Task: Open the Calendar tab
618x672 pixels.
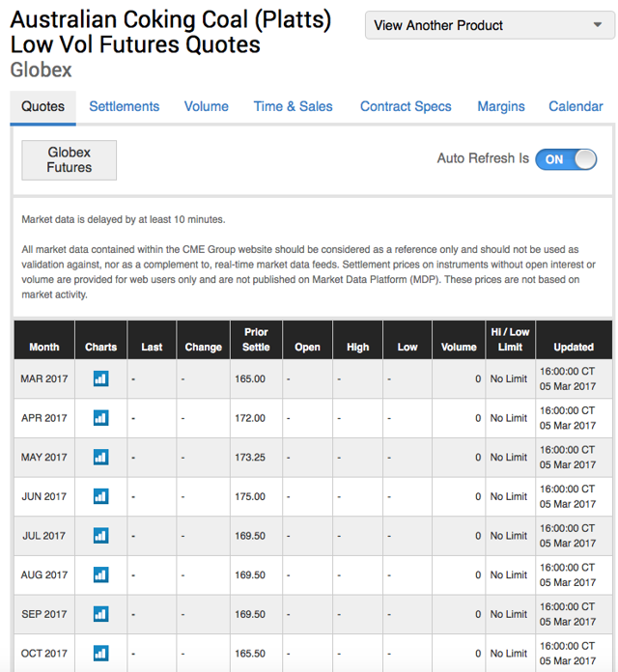Action: [x=576, y=106]
